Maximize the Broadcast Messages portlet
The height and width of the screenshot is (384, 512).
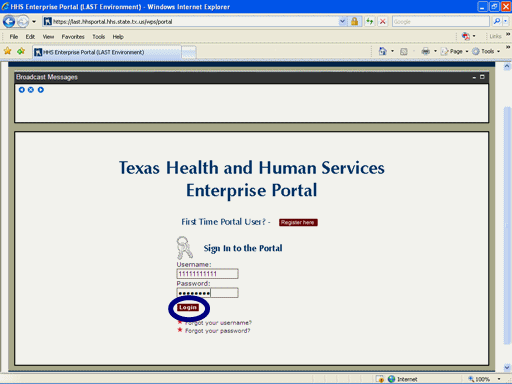pos(482,77)
